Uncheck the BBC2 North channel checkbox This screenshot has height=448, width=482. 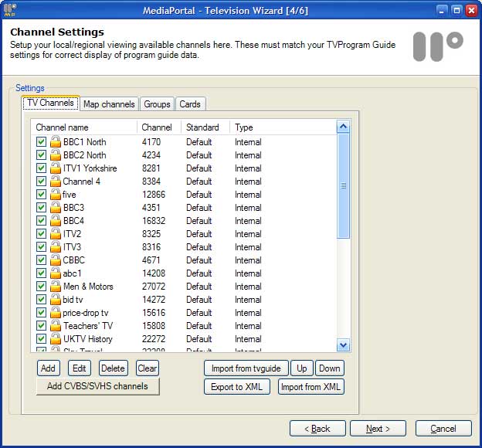coord(41,155)
